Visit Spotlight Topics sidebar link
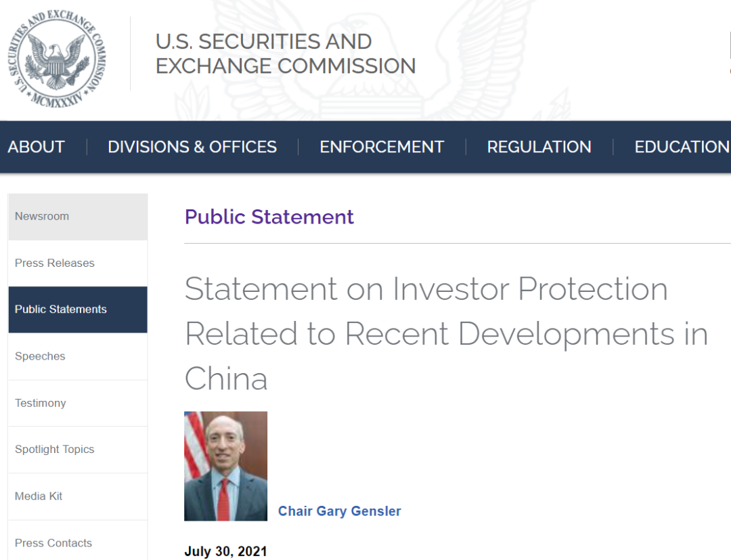731x560 pixels. tap(78, 450)
